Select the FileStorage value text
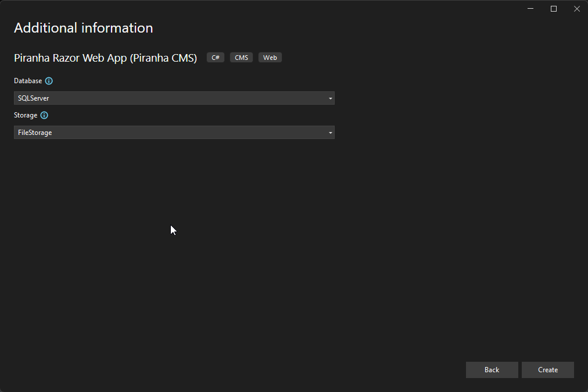The width and height of the screenshot is (588, 392). click(x=34, y=132)
